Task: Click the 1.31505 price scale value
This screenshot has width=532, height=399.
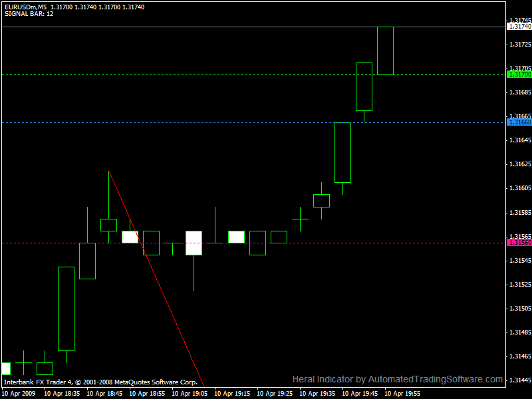Action: pyautogui.click(x=521, y=309)
